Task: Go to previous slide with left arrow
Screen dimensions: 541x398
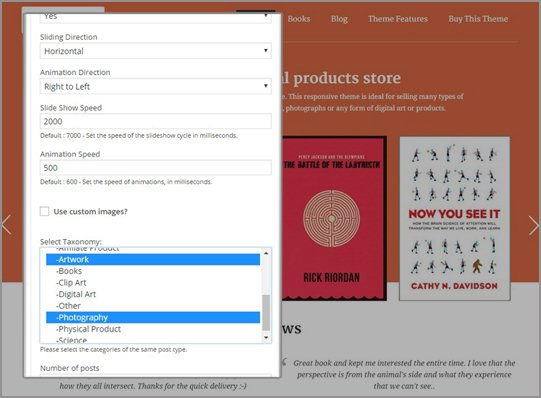Action: pyautogui.click(x=6, y=225)
